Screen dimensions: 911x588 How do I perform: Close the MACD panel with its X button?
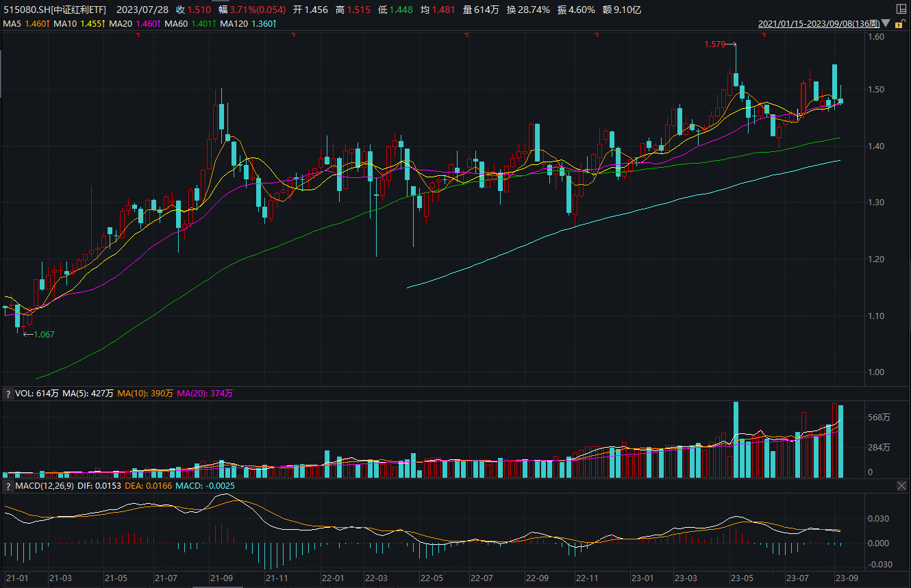tap(901, 486)
